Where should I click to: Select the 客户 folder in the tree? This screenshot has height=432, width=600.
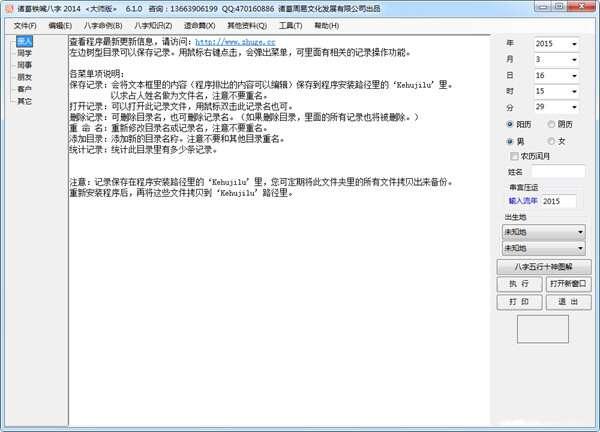tap(24, 89)
